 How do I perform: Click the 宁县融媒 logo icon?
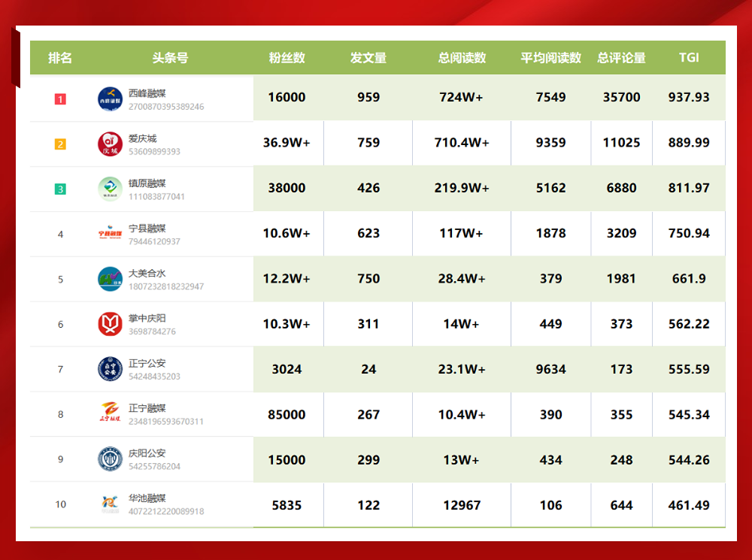pos(110,234)
